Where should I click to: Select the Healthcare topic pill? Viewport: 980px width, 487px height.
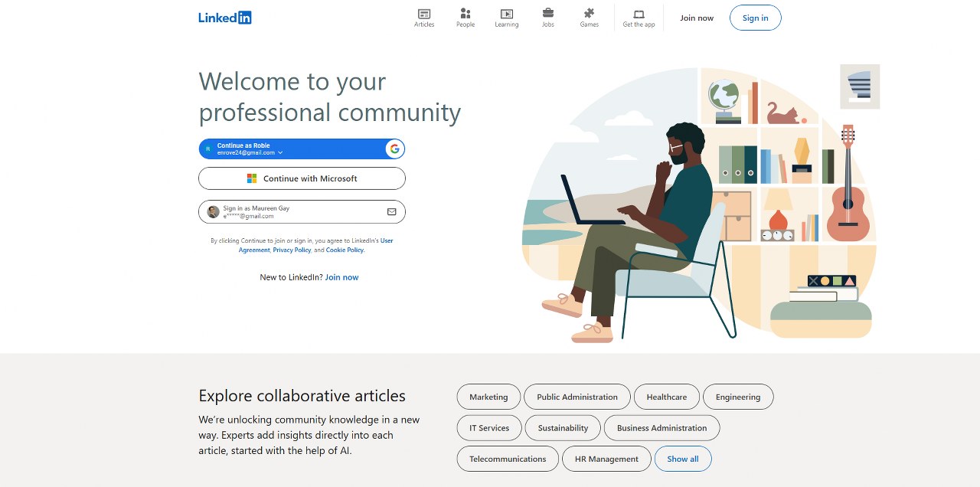[667, 397]
